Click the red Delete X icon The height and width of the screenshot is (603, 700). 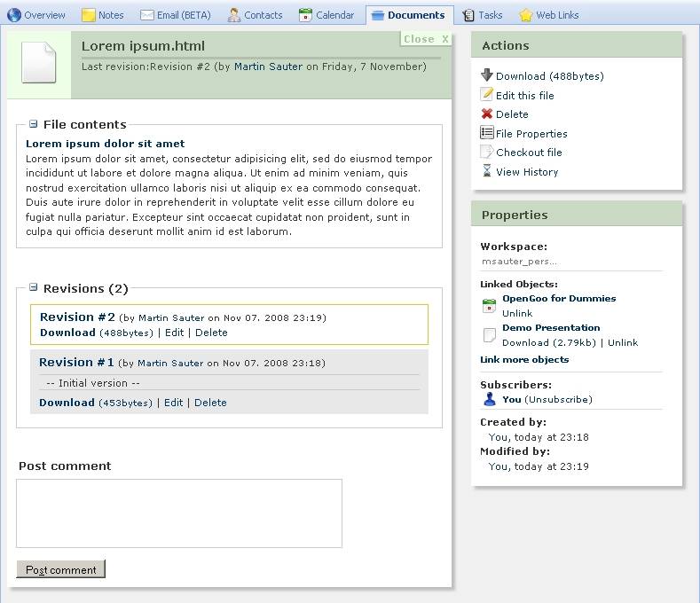click(486, 114)
